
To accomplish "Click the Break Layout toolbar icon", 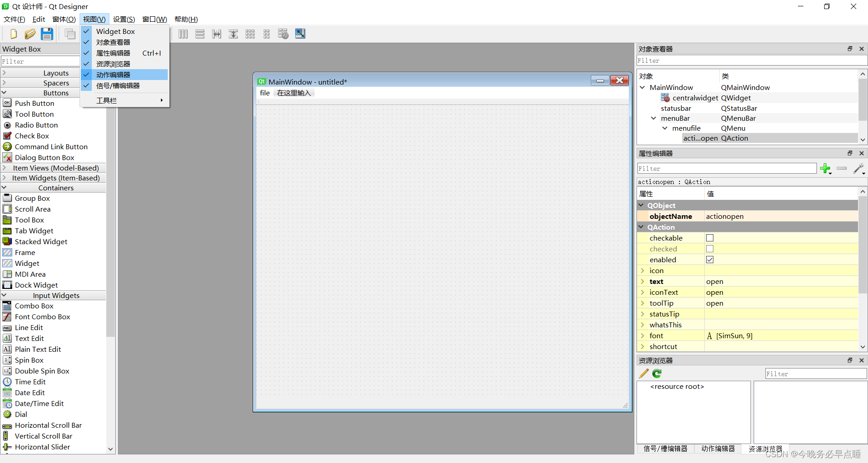I will click(283, 34).
